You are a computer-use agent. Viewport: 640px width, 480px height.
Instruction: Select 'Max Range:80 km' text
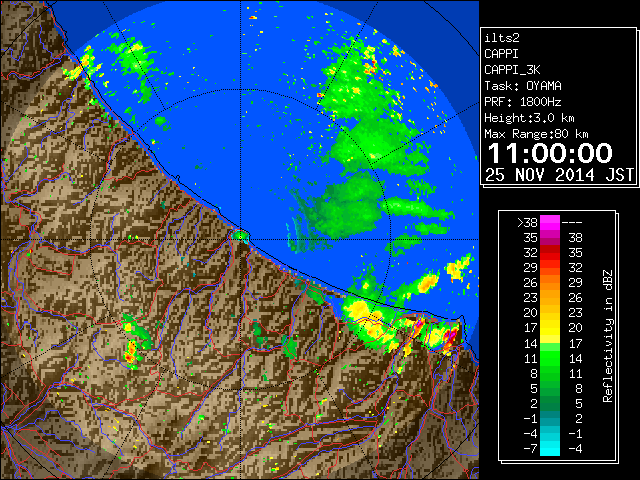[x=536, y=134]
